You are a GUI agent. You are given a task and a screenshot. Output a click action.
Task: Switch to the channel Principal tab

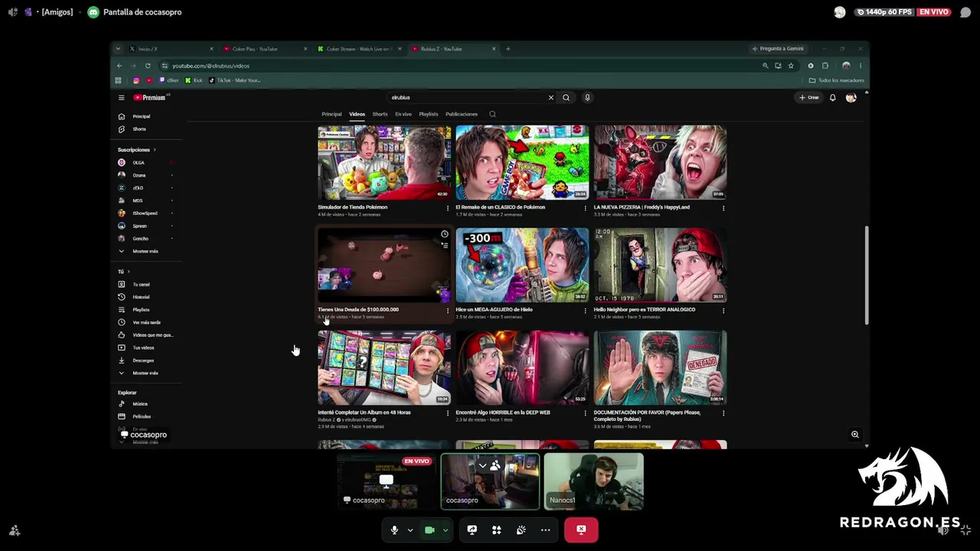332,115
